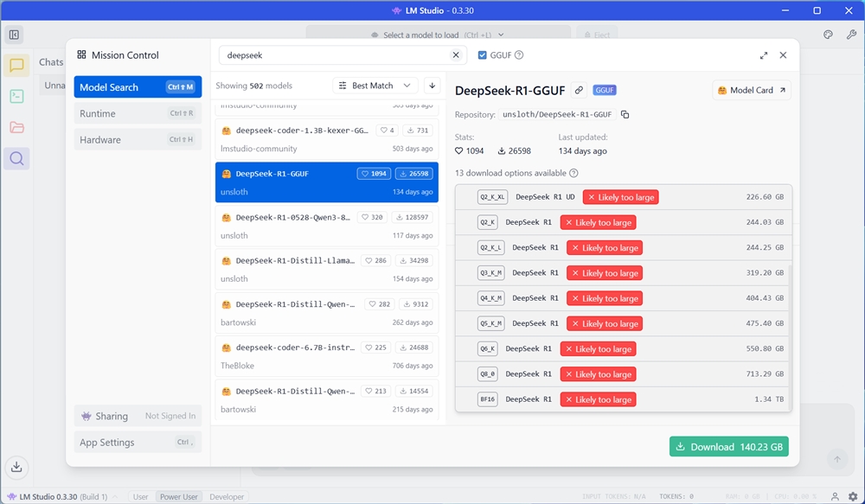Click likes count 1094 on DeepSeek-R1-GGUF

[374, 174]
